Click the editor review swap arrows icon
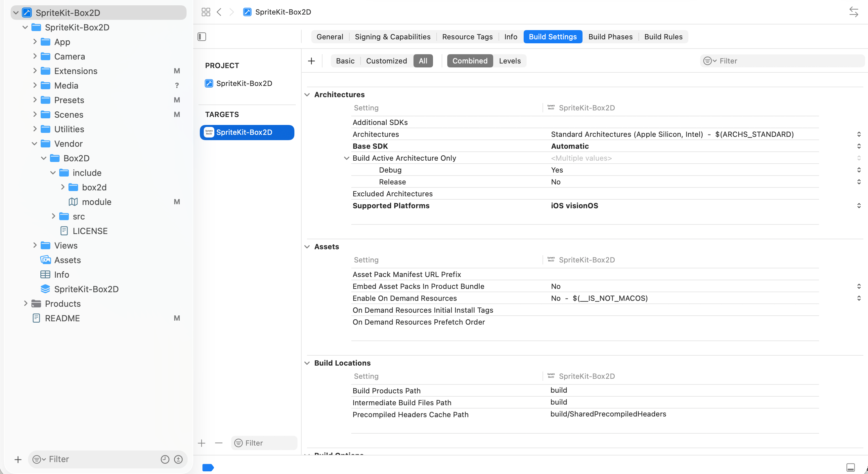Image resolution: width=868 pixels, height=474 pixels. point(853,12)
